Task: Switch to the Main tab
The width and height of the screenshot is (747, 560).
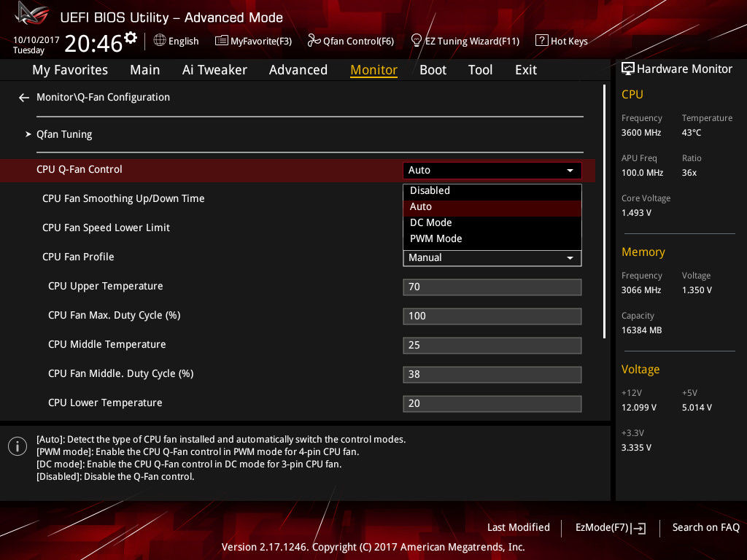Action: tap(145, 70)
